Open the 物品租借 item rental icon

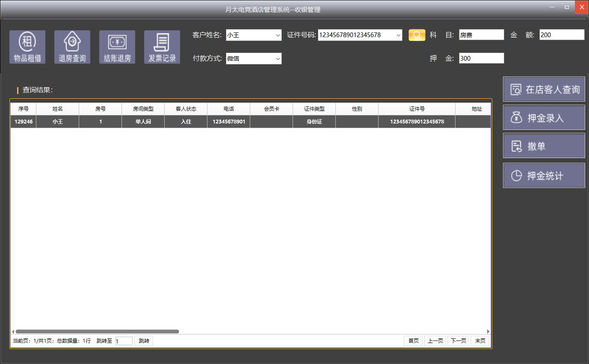click(x=27, y=47)
